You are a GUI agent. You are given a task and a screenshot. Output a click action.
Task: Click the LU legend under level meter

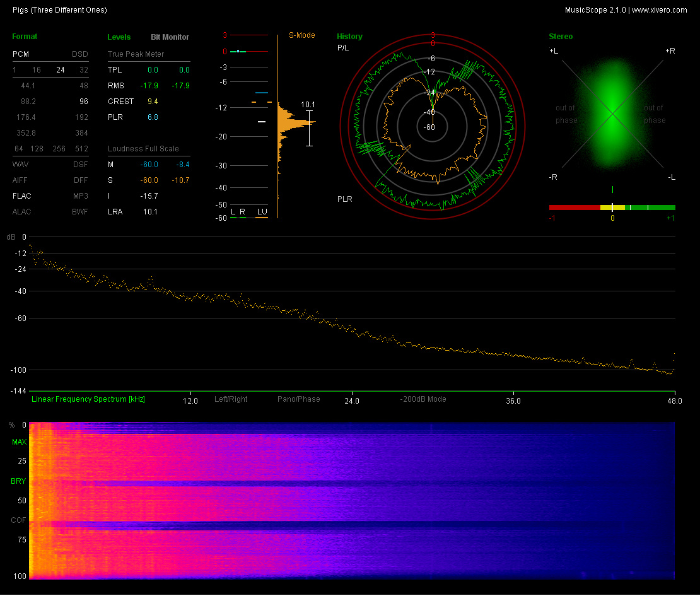pyautogui.click(x=261, y=211)
